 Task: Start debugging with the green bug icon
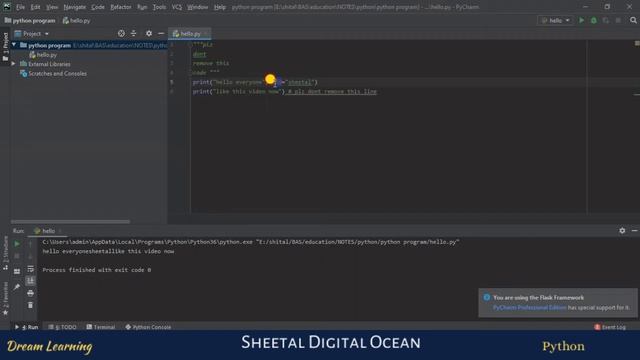click(x=593, y=20)
